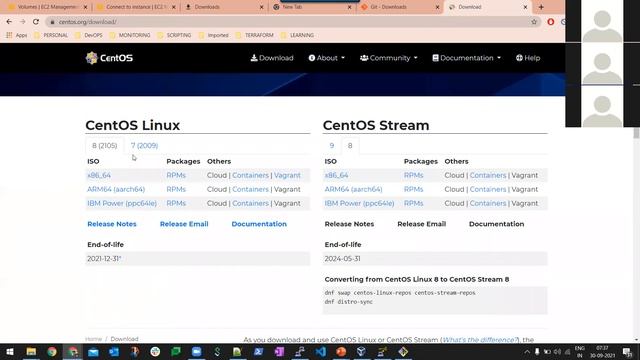Click the top participant video thumbnail
This screenshot has height=360, width=640.
point(602,21)
